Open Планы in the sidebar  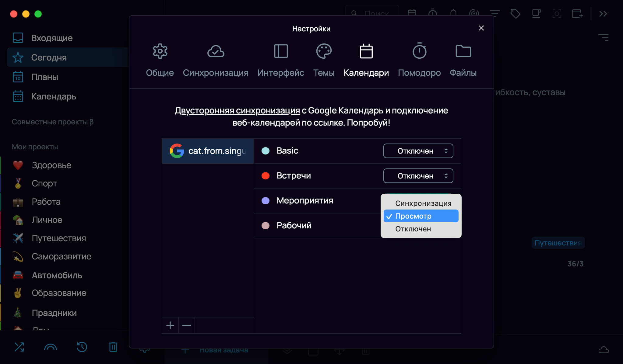pyautogui.click(x=67, y=77)
